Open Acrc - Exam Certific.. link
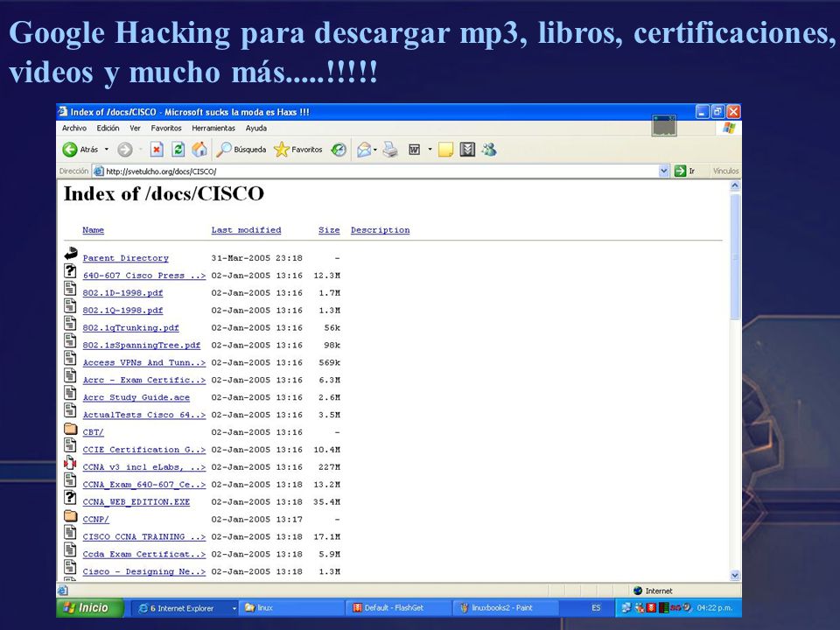This screenshot has width=840, height=630. pyautogui.click(x=144, y=380)
